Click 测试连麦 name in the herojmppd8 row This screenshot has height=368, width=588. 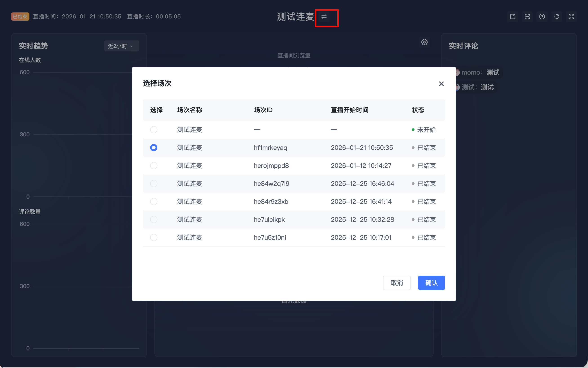pyautogui.click(x=190, y=166)
